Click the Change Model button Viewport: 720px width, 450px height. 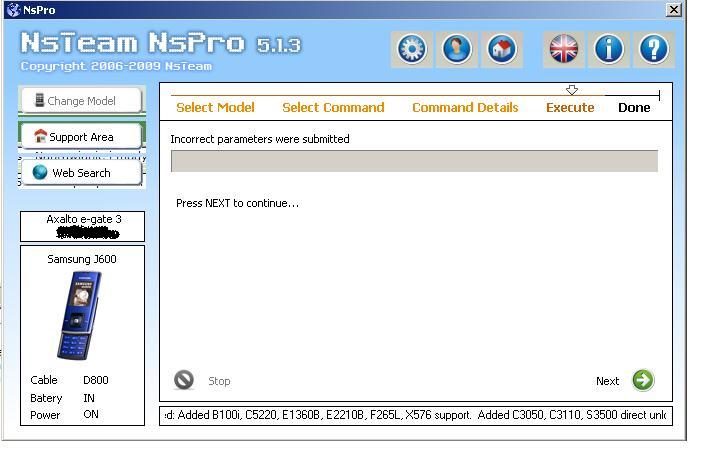tap(81, 100)
